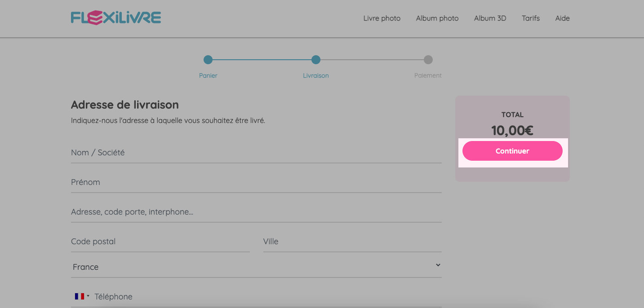This screenshot has height=308, width=644.
Task: Open the Aide page
Action: [x=562, y=18]
